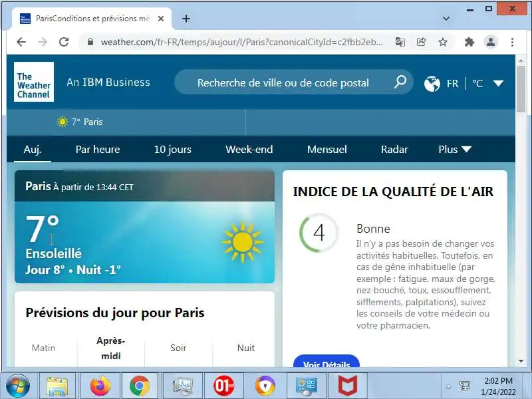This screenshot has height=399, width=532.
Task: Open the purple shield taskbar app
Action: pos(265,386)
